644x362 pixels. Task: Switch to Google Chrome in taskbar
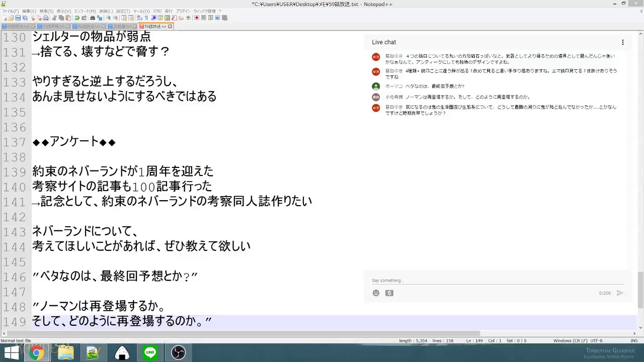pyautogui.click(x=36, y=353)
